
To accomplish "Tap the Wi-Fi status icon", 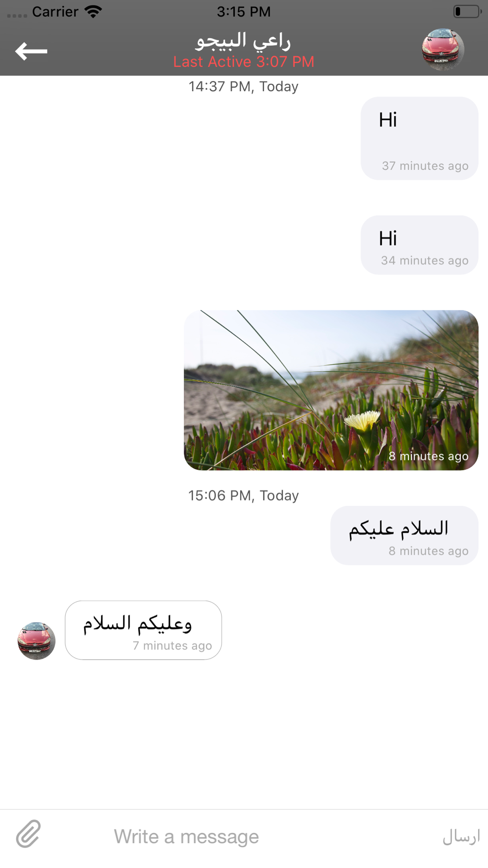I will point(93,11).
